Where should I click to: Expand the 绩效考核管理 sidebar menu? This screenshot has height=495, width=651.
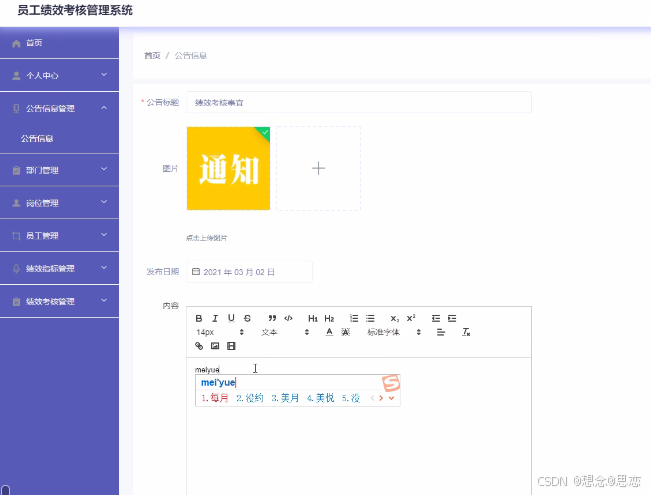(x=59, y=301)
